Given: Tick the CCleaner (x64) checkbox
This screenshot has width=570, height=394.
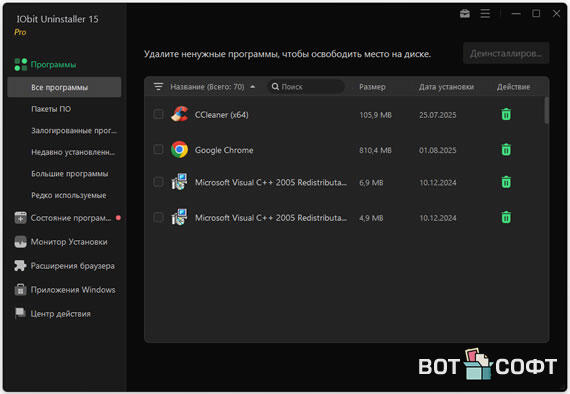Looking at the screenshot, I should click(158, 114).
